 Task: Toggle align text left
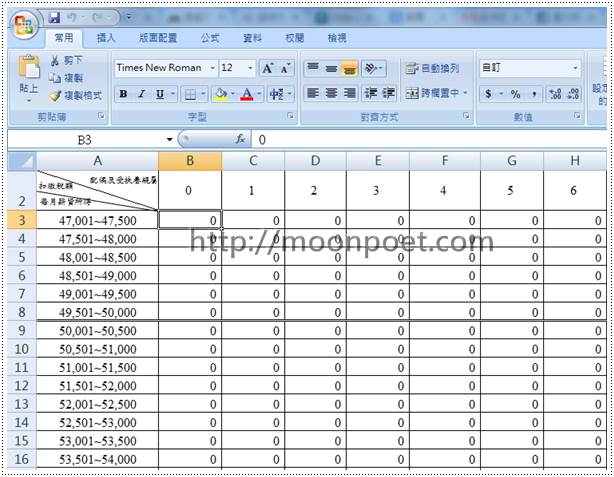313,93
